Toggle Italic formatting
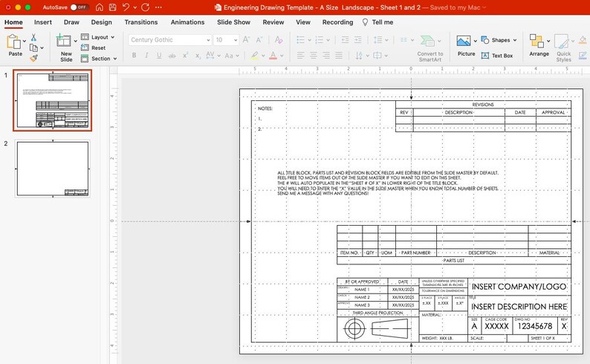The width and height of the screenshot is (590, 364). coord(146,55)
